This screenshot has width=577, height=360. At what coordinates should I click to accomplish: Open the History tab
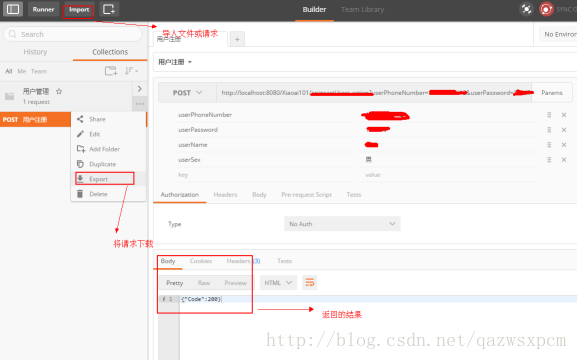pos(35,52)
